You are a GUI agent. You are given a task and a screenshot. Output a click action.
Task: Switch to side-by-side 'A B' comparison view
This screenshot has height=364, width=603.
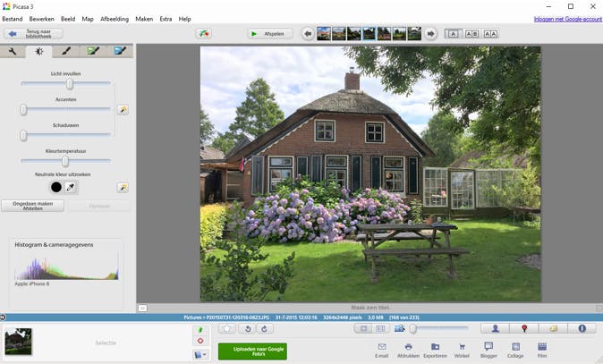coord(471,34)
